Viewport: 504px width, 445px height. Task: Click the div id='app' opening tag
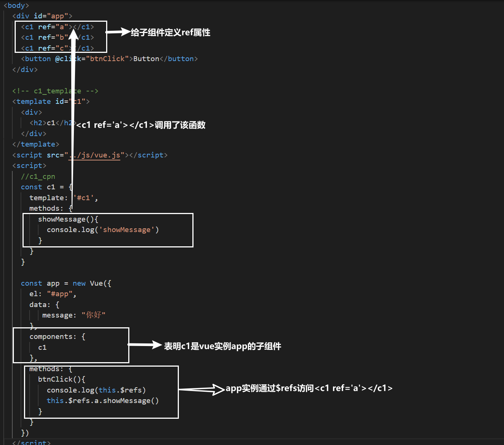tap(41, 16)
